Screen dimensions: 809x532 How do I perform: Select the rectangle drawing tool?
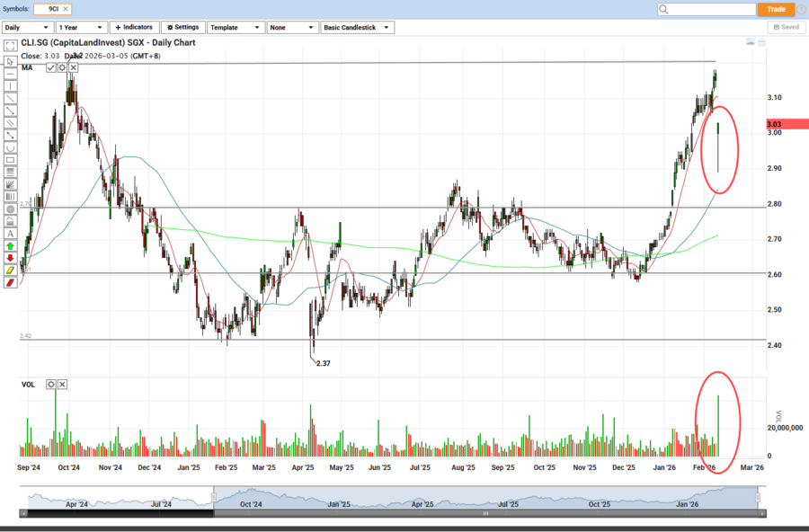[x=10, y=159]
